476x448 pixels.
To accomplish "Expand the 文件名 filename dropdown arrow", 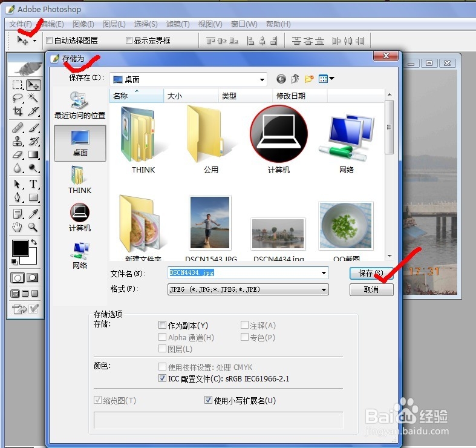I will tap(324, 273).
